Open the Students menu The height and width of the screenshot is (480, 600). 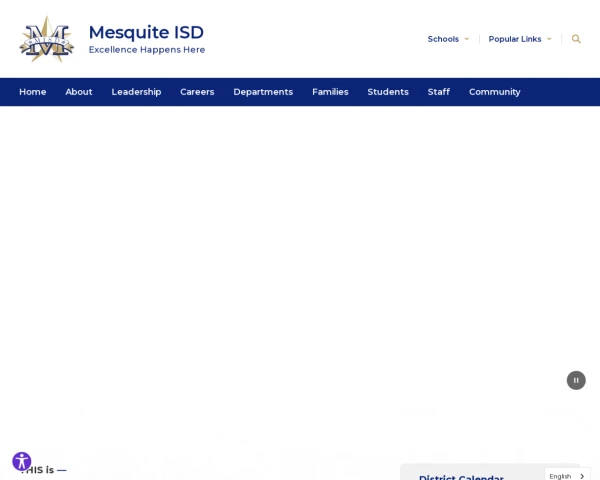coord(388,92)
